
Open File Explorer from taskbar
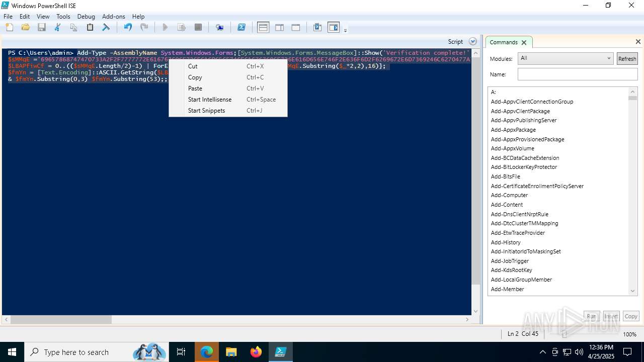pos(231,352)
